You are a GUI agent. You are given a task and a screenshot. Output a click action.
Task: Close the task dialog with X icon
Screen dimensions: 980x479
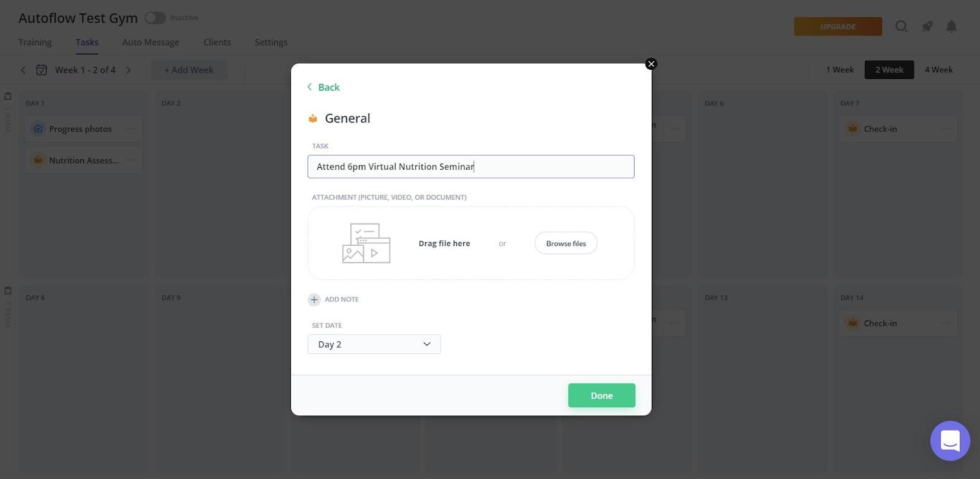pyautogui.click(x=651, y=64)
